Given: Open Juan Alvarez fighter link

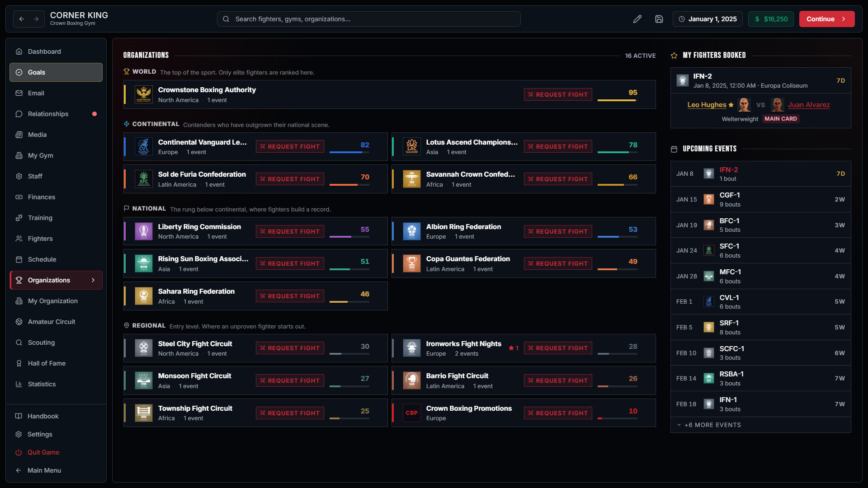Looking at the screenshot, I should point(809,105).
